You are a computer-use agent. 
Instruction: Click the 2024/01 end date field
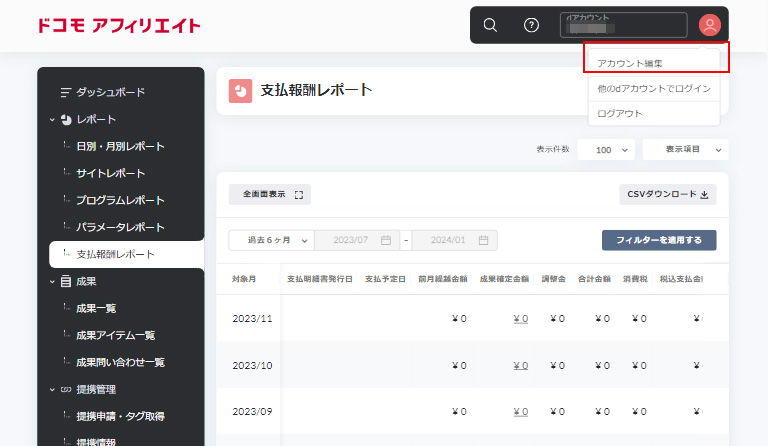point(455,240)
